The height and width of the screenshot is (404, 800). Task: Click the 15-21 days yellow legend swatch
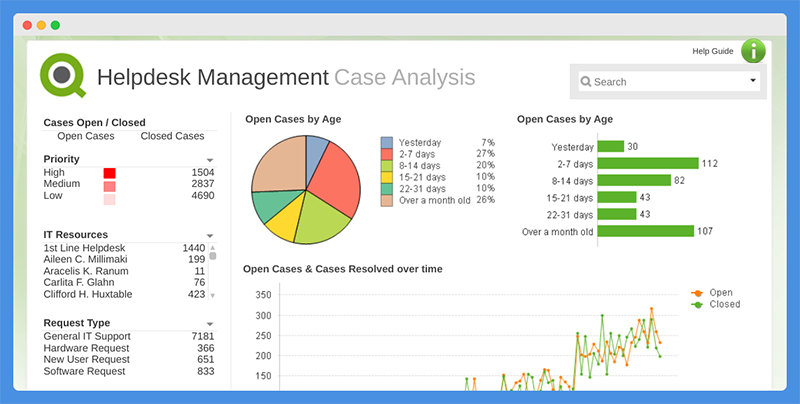click(387, 178)
